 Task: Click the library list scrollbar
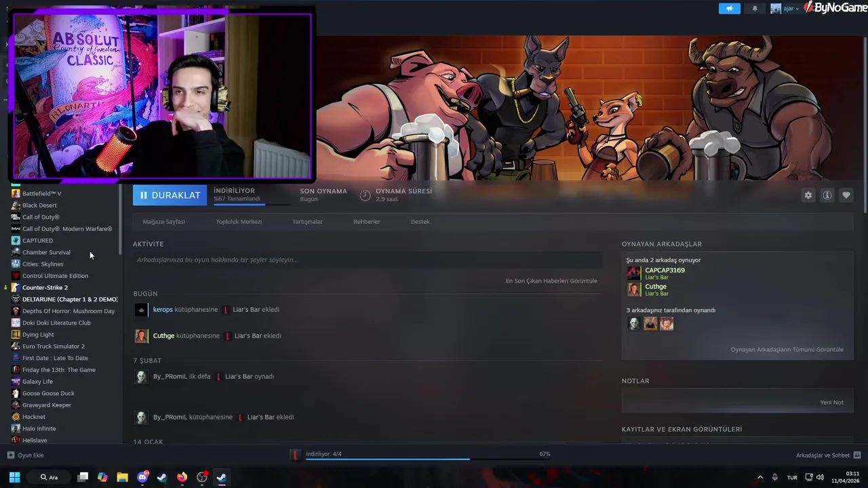pyautogui.click(x=121, y=220)
